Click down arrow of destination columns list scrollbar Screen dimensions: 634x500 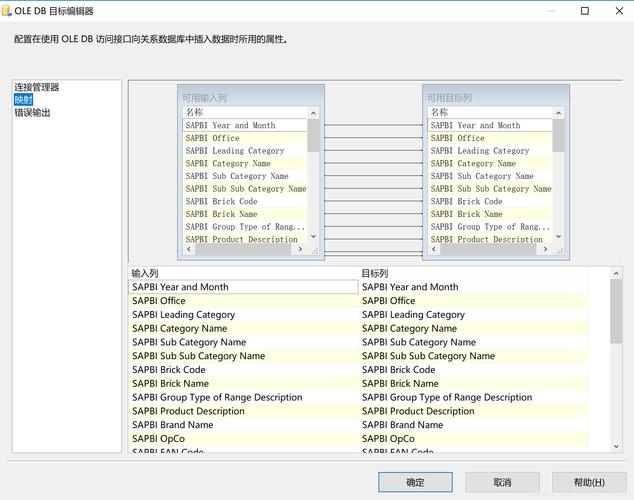[x=558, y=236]
